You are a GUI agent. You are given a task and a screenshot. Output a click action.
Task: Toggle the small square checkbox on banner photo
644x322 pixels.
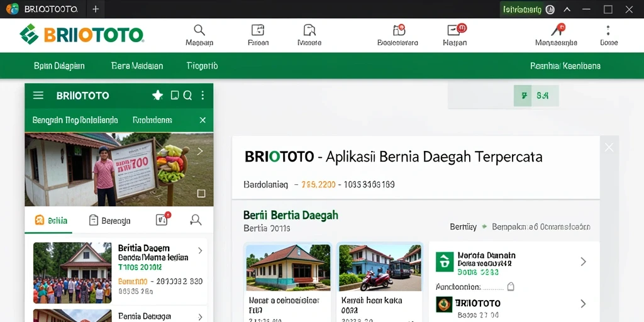pos(201,194)
